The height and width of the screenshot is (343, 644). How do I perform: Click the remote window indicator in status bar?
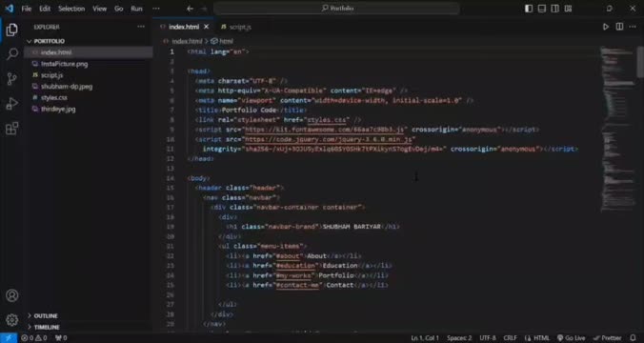pos(9,338)
